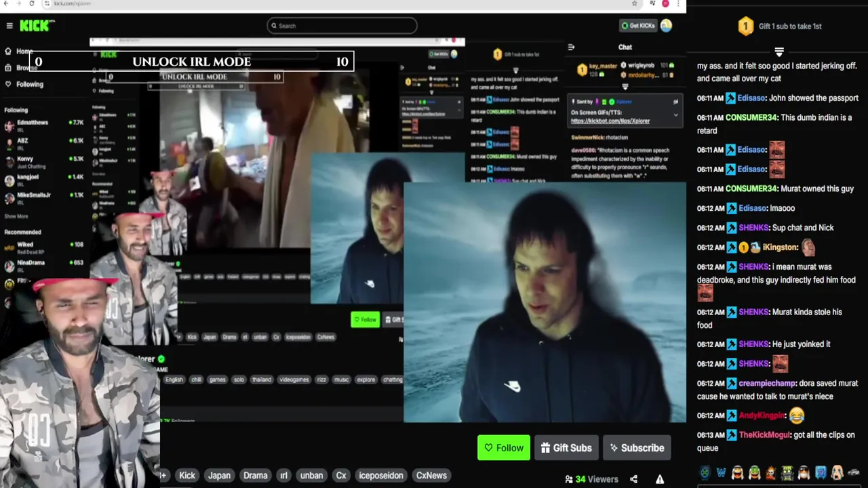The width and height of the screenshot is (868, 488).
Task: Open CONSUMER34 username on Murat owned this guy
Action: click(x=751, y=189)
